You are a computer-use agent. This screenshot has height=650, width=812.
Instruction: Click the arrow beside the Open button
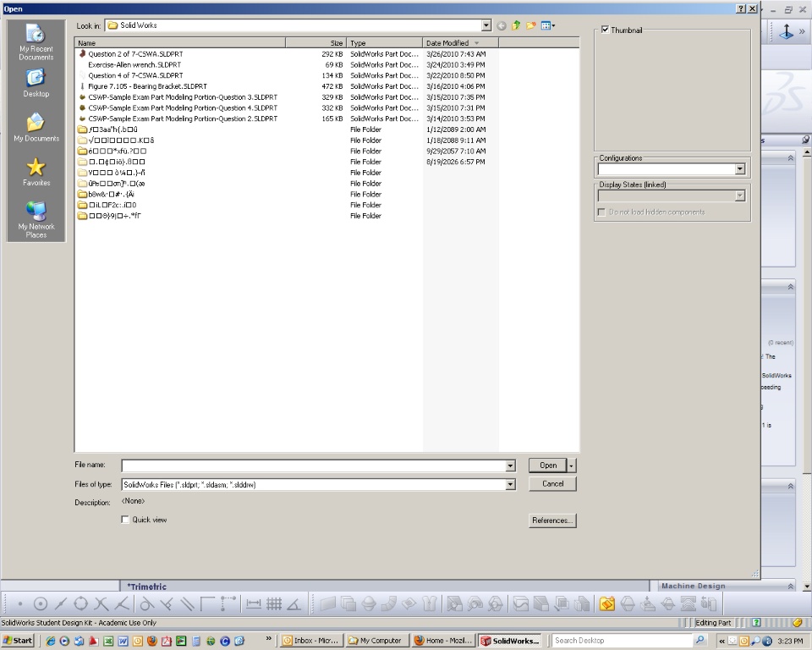572,465
